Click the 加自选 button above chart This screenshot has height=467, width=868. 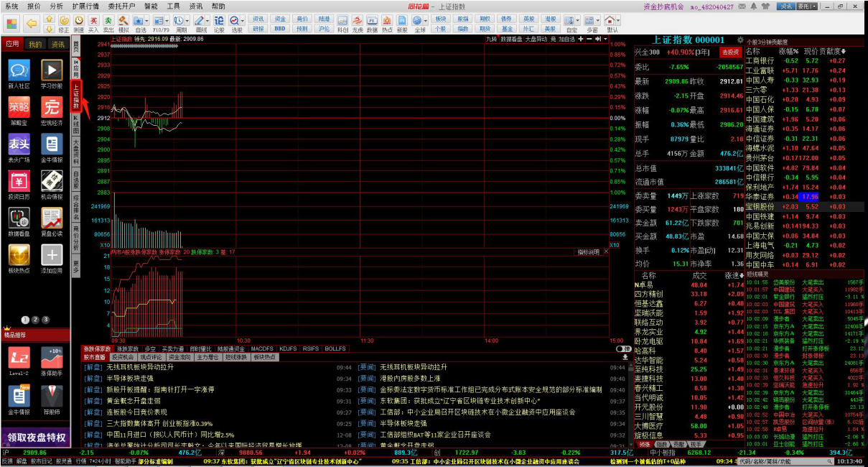click(x=566, y=39)
